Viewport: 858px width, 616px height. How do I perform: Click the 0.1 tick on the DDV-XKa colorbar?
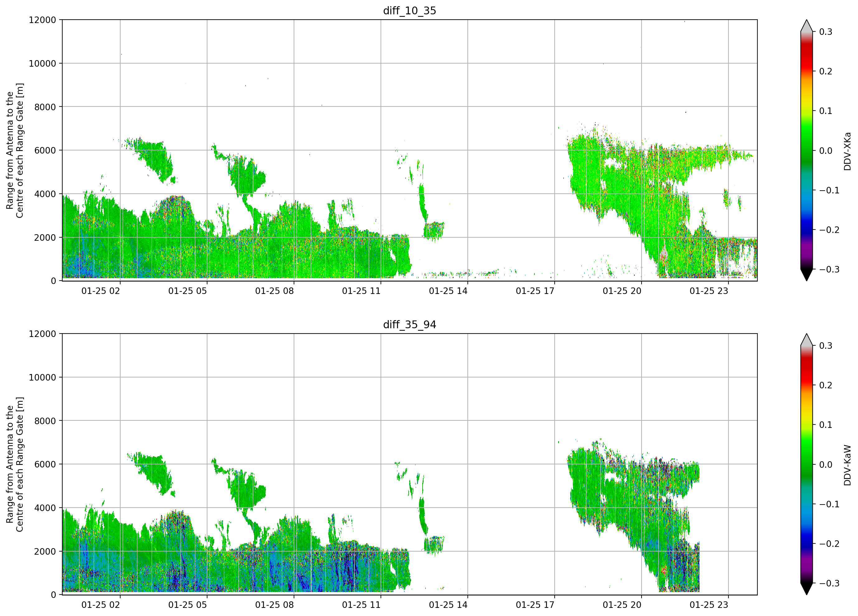(x=826, y=111)
